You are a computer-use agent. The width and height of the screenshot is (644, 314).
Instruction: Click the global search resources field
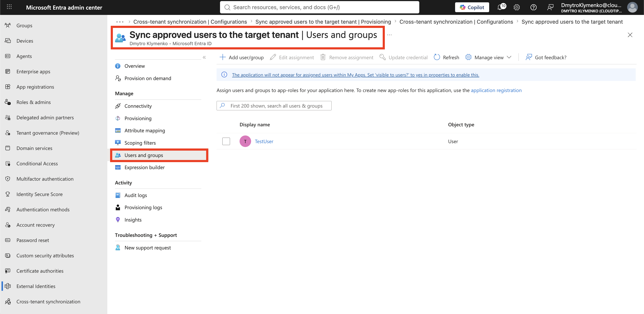click(319, 7)
